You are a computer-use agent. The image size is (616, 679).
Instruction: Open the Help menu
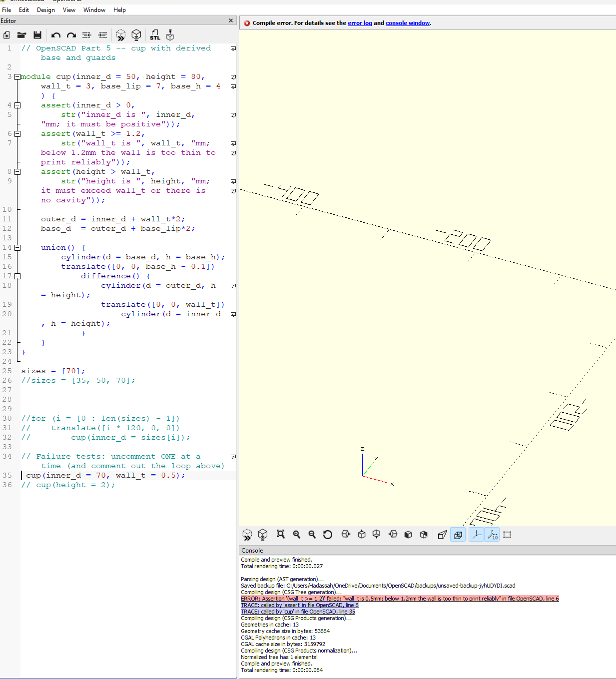click(x=119, y=10)
